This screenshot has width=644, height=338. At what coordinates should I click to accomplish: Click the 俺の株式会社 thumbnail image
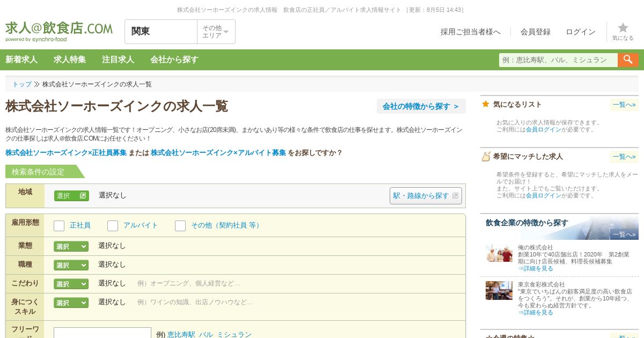pos(499,253)
